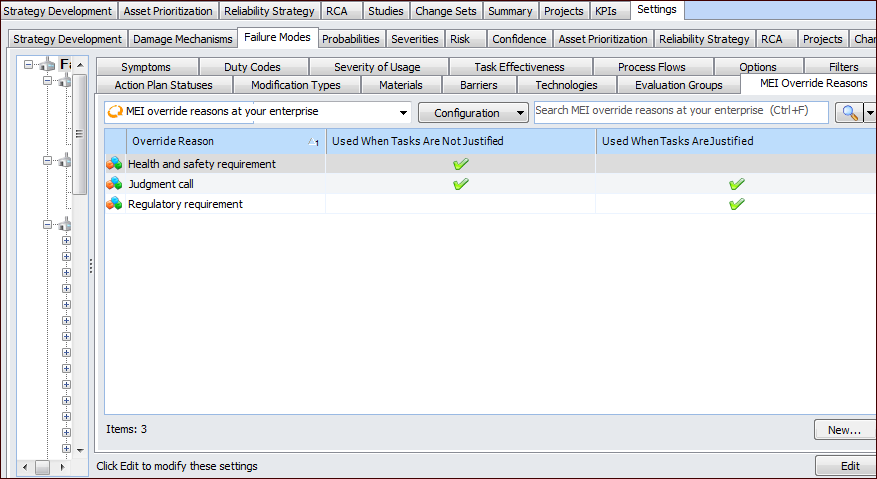The height and width of the screenshot is (479, 877).
Task: Open the Technologies sub-tab
Action: click(566, 85)
